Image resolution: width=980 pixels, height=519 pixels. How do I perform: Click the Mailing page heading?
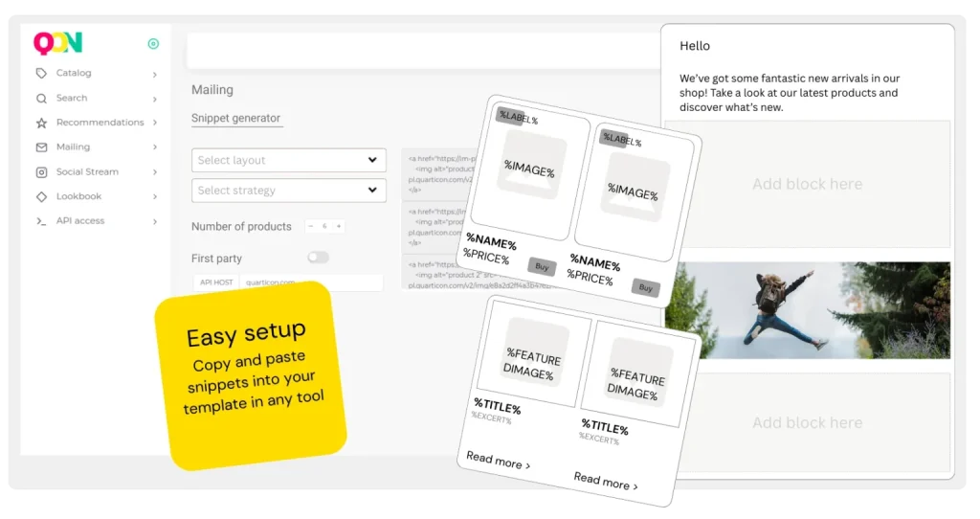click(212, 90)
